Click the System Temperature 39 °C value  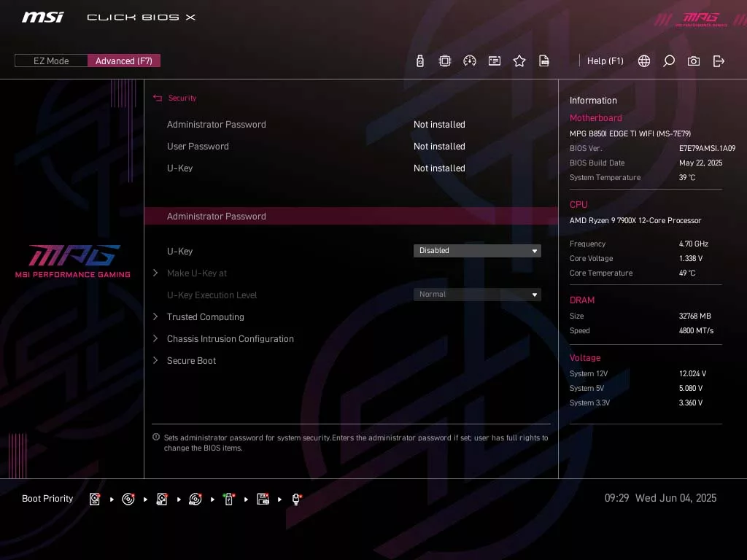pyautogui.click(x=687, y=178)
